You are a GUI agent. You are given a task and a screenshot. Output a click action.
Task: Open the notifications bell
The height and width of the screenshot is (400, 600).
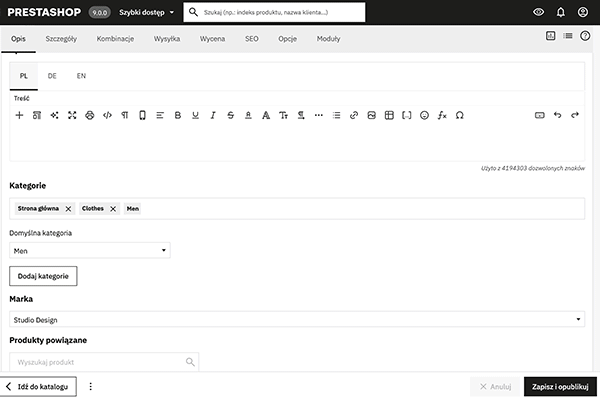tap(560, 12)
